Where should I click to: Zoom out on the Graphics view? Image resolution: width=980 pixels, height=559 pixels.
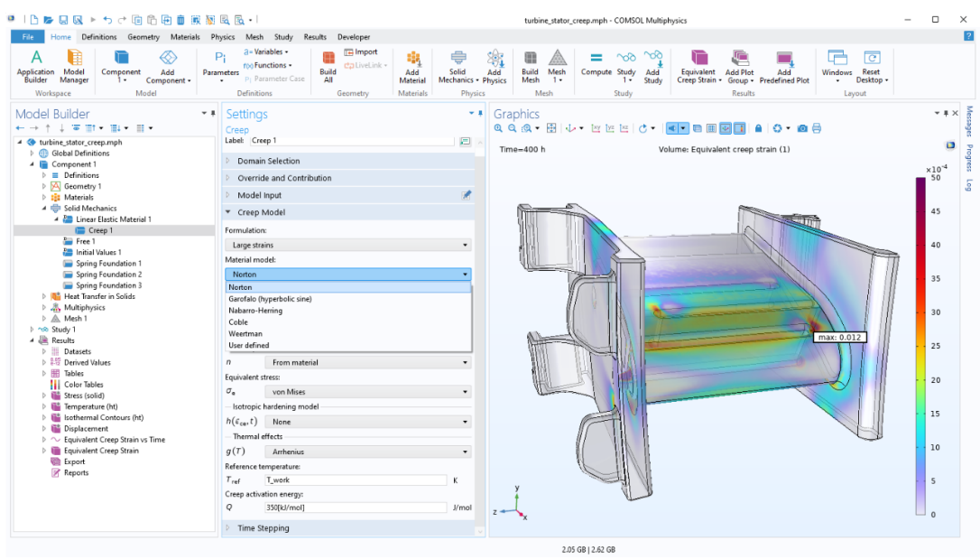pos(512,128)
